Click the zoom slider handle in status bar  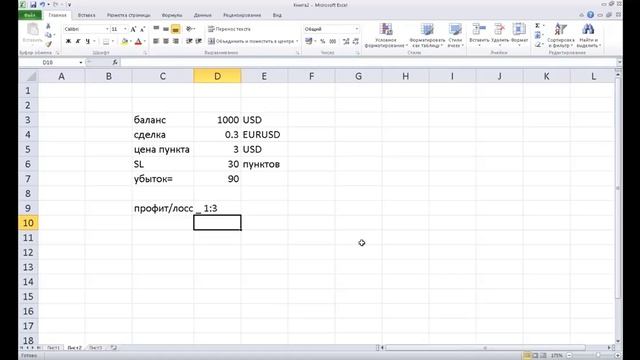(598, 356)
